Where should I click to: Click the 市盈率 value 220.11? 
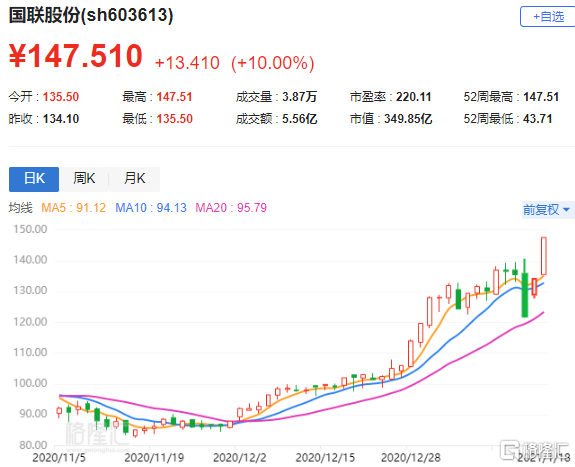click(x=414, y=97)
